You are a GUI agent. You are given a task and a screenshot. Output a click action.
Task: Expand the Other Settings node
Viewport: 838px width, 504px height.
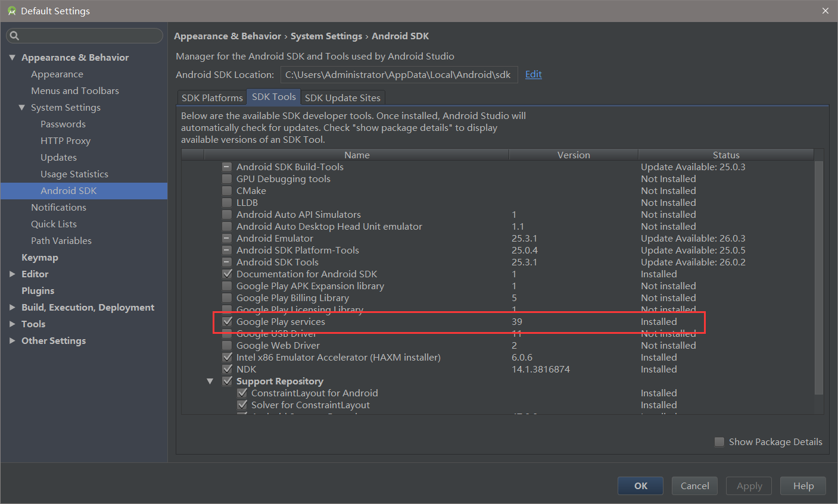point(13,341)
